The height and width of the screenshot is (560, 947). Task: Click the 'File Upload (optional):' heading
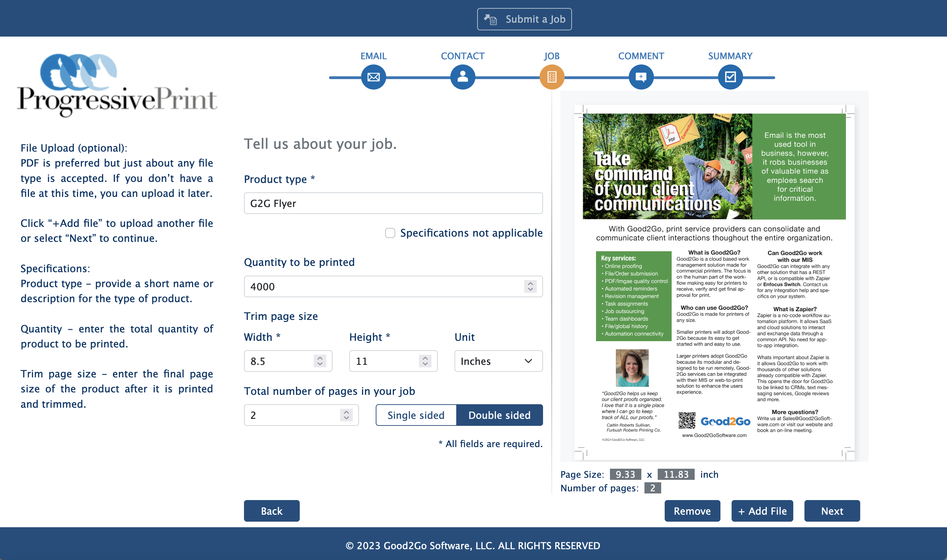(x=74, y=148)
